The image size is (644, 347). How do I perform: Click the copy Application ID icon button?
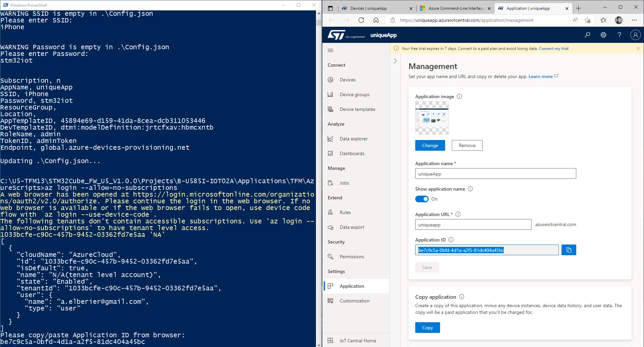[569, 250]
